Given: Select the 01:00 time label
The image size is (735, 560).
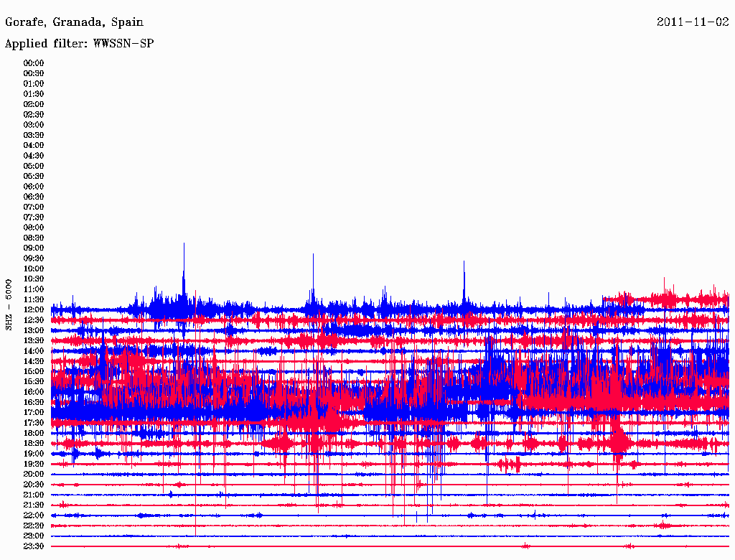Looking at the screenshot, I should 34,84.
